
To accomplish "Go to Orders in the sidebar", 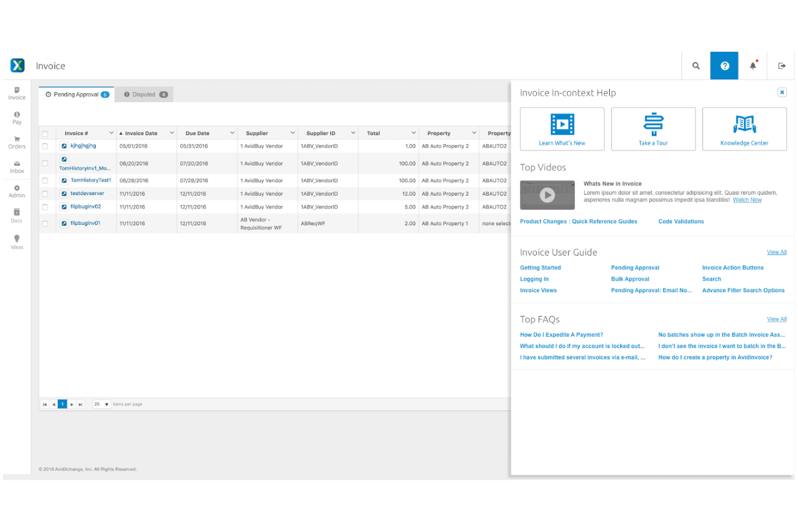I will coord(17,142).
